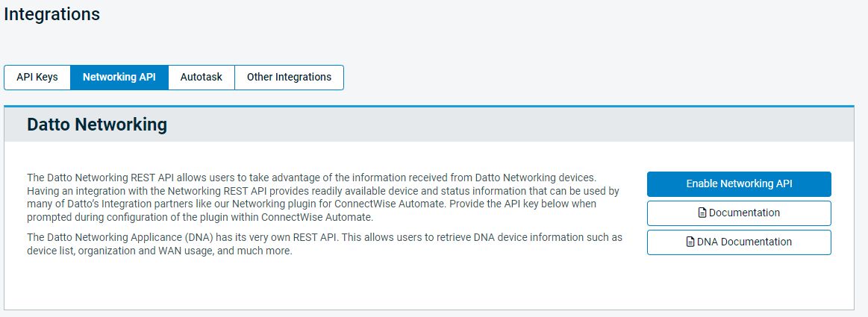Screen dimensions: 868x317
Task: Go to the Other Integrations tab
Action: point(289,78)
